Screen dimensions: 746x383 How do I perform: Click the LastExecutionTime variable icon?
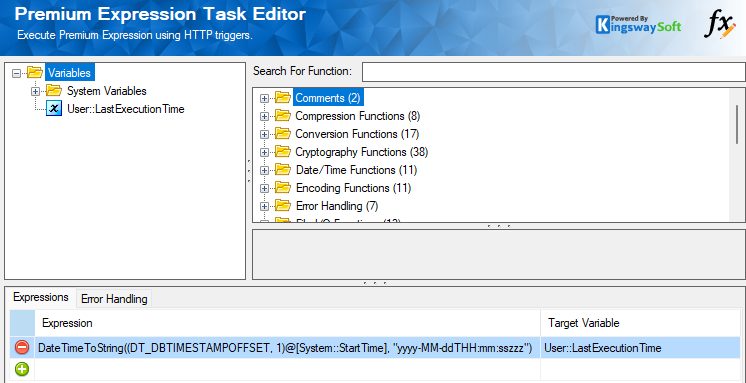tap(54, 108)
